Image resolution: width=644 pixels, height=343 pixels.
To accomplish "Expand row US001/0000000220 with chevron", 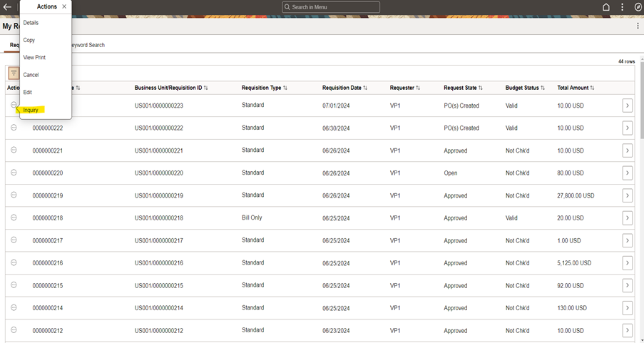I will tap(627, 173).
